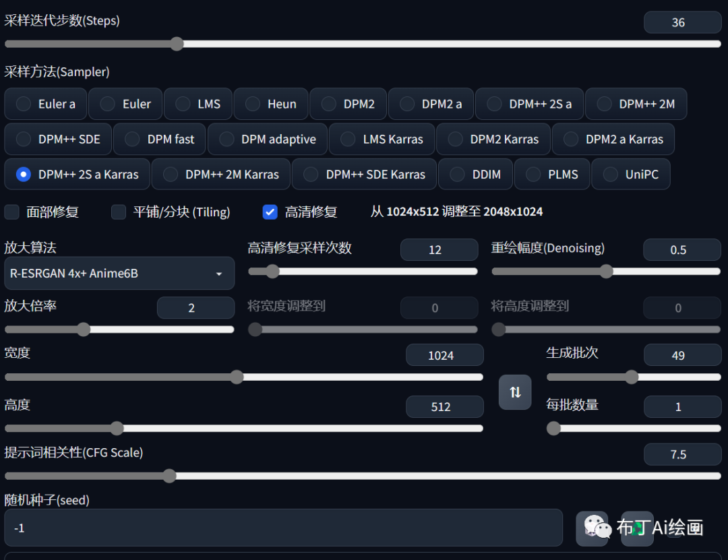Enable the 面部修复 checkbox
Image resolution: width=728 pixels, height=560 pixels.
click(x=12, y=212)
